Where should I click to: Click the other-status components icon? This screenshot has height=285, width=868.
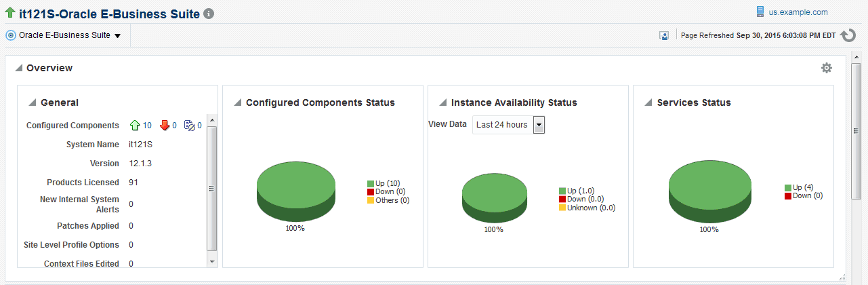(x=190, y=126)
